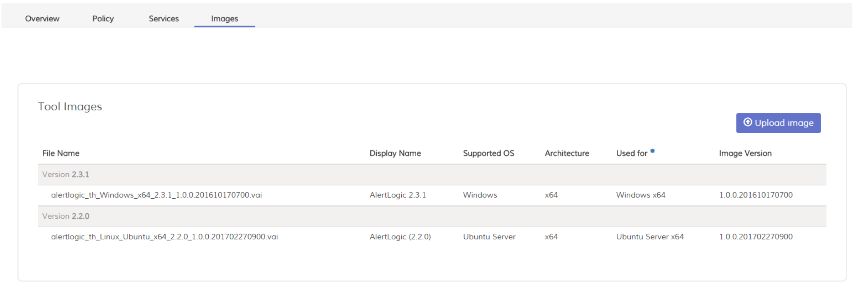Click display name AlertLogic (2.2.0)
The image size is (868, 287).
click(x=400, y=237)
